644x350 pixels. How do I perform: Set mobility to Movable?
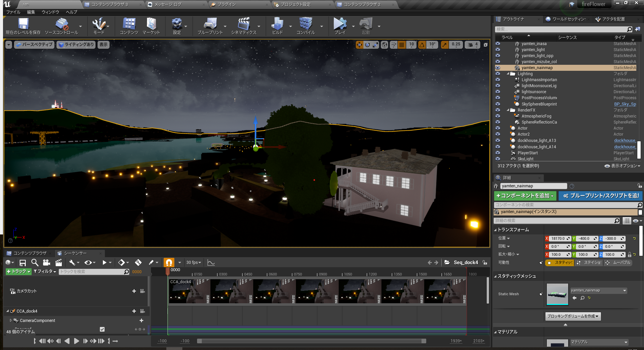(x=618, y=262)
